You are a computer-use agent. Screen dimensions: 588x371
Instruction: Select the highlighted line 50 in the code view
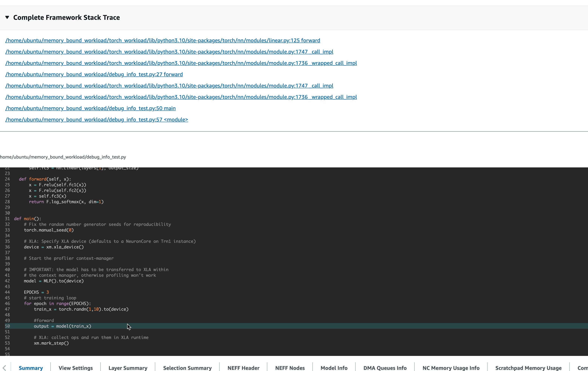[x=62, y=326]
